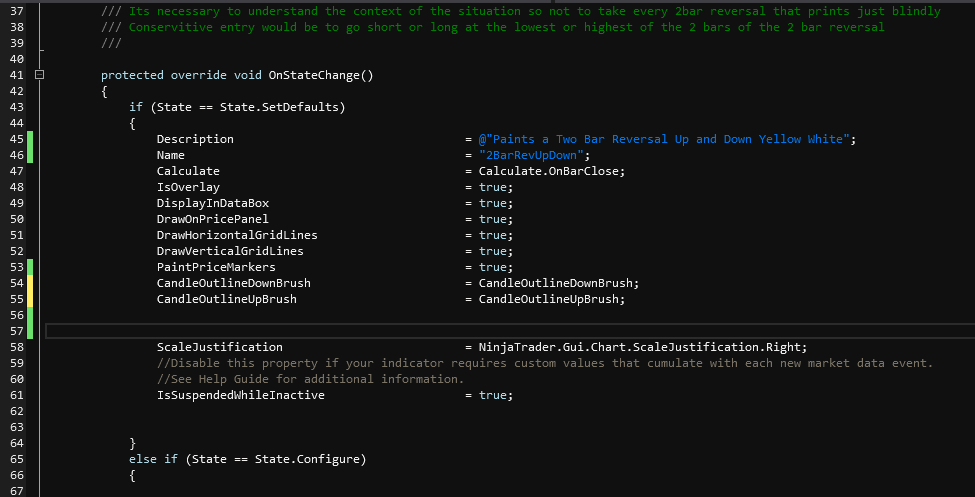Place cursor on IsSuspendedWhileInactive property

coord(240,395)
